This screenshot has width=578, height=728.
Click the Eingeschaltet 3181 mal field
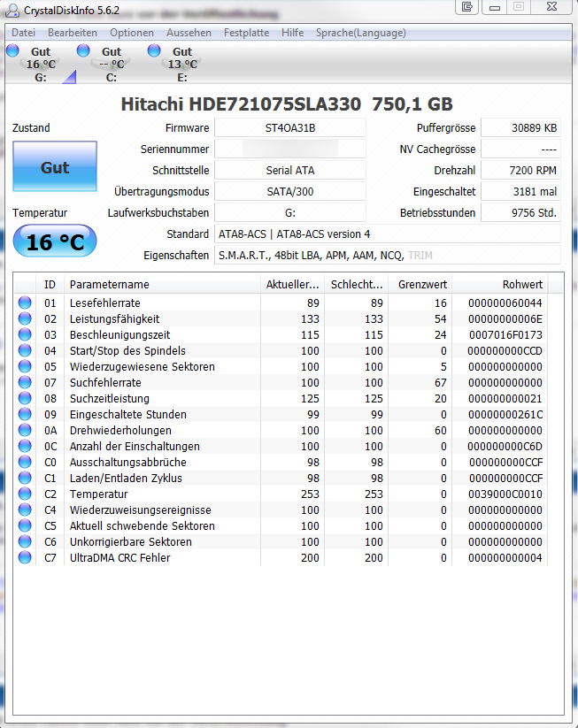point(520,191)
